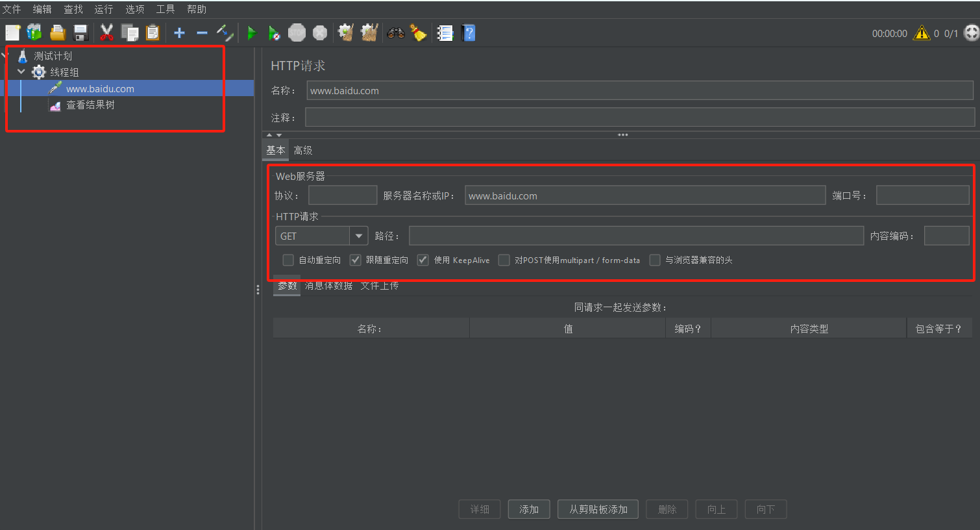Open the templates icon in toolbar
980x530 pixels.
coord(34,32)
